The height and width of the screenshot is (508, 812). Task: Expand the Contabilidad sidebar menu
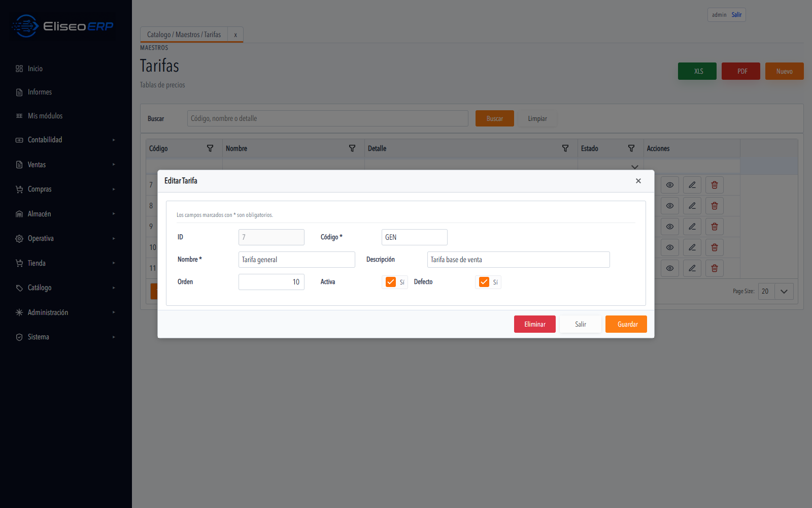tap(65, 140)
